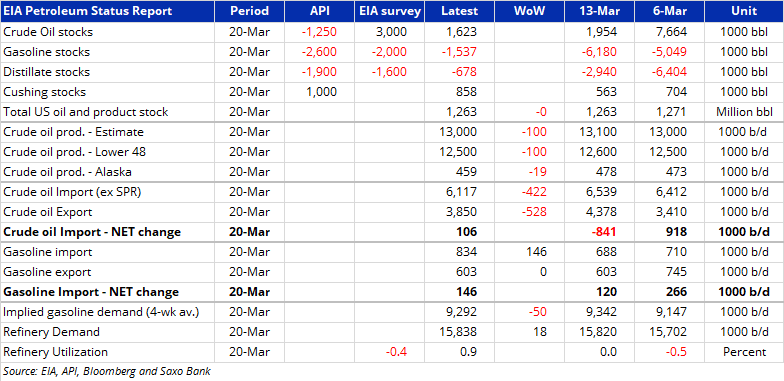The width and height of the screenshot is (784, 381).
Task: Click the 'Crude Oil stocks' row label
Action: point(48,32)
